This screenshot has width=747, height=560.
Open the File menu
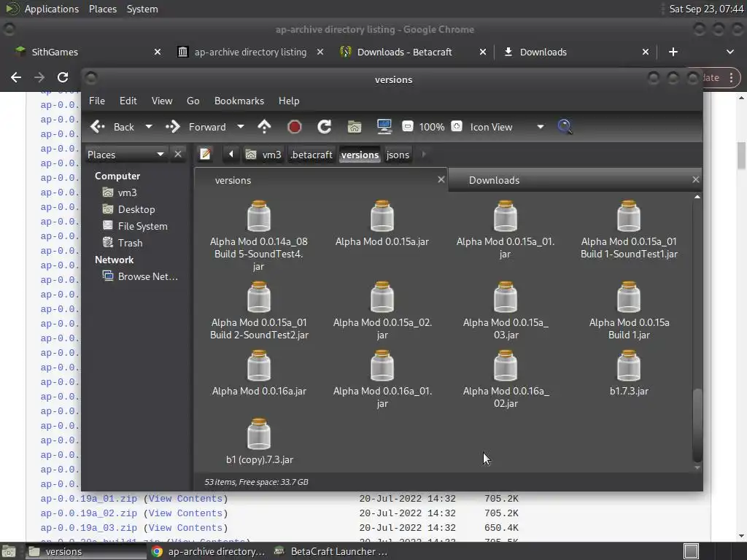97,101
